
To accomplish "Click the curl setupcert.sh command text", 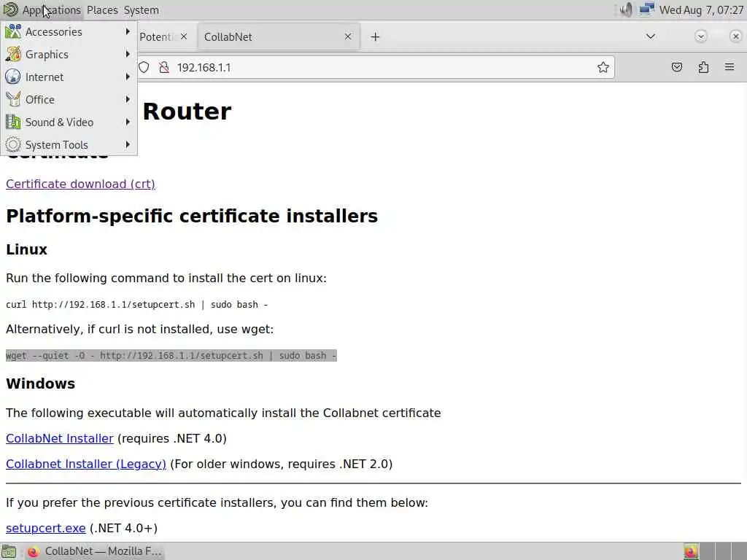I will coord(136,305).
